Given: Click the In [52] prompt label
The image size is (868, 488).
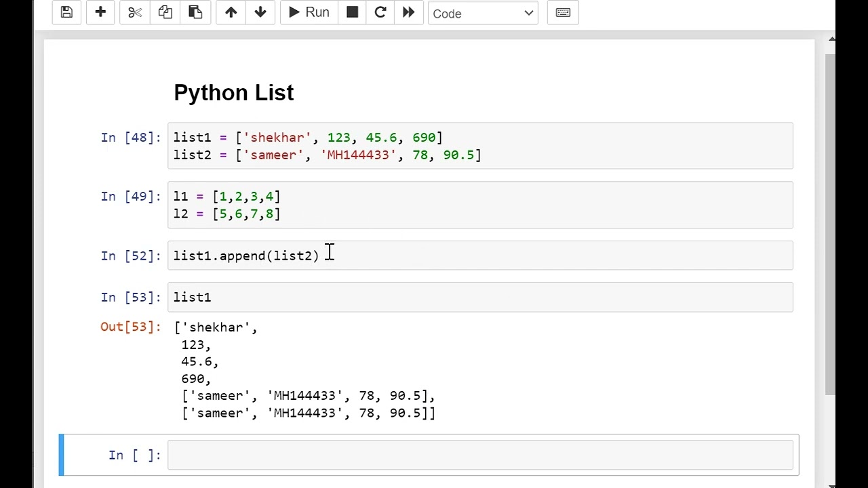Looking at the screenshot, I should (x=131, y=256).
